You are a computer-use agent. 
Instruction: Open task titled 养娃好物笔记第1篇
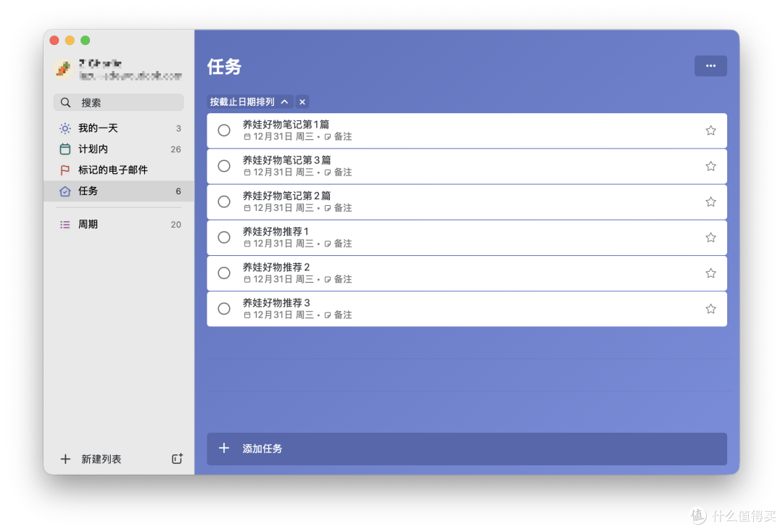[x=467, y=130]
